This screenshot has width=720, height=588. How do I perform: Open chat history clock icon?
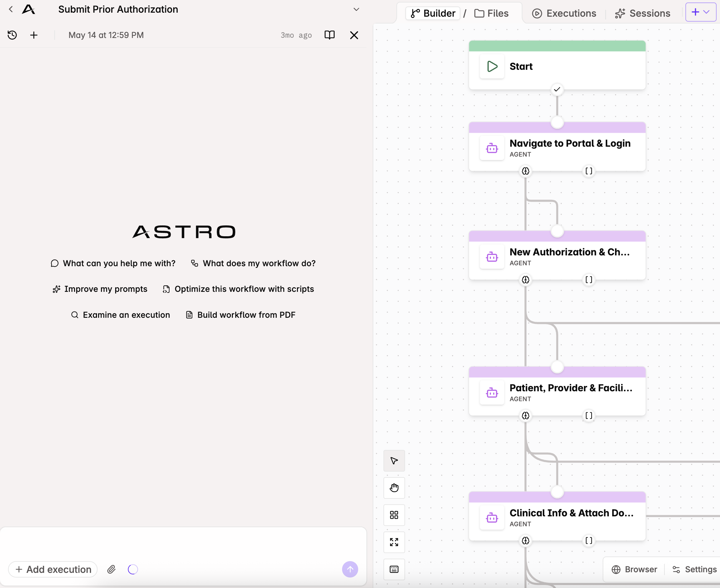tap(12, 35)
